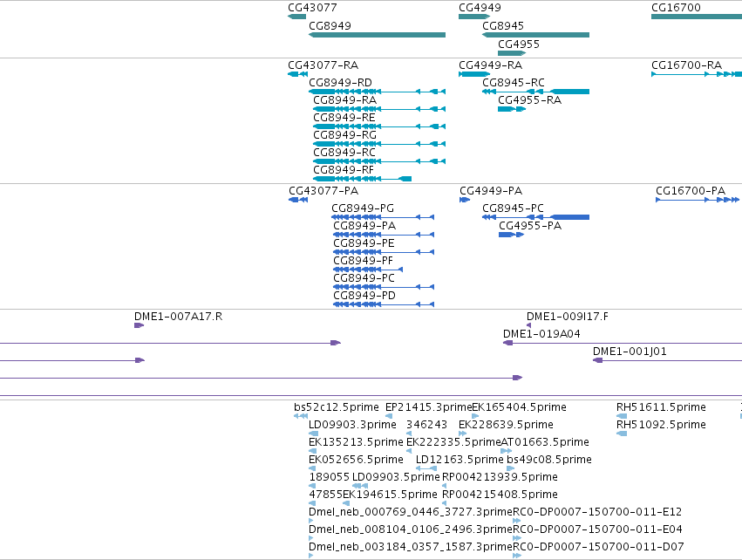The width and height of the screenshot is (742, 560).
Task: Select the CG4949 gene label
Action: click(480, 8)
